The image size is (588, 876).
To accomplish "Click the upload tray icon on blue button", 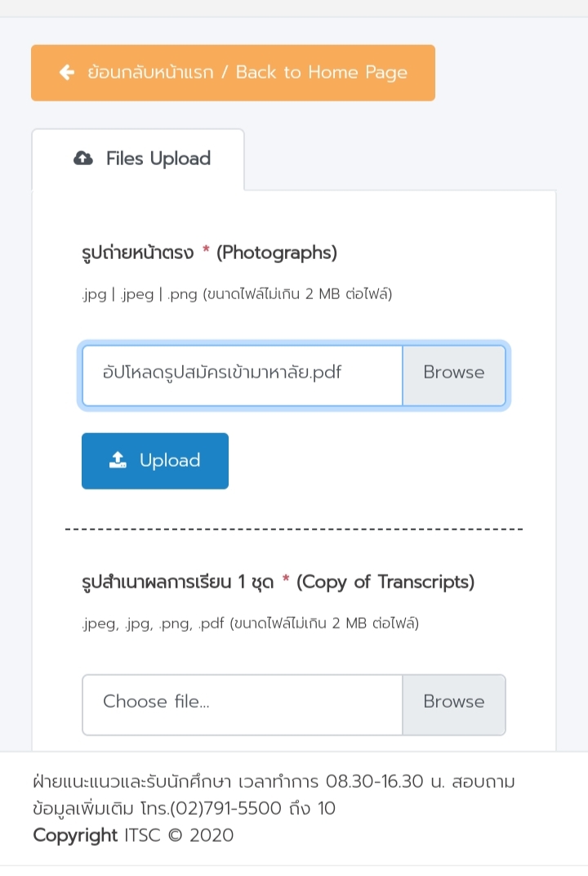I will (118, 460).
